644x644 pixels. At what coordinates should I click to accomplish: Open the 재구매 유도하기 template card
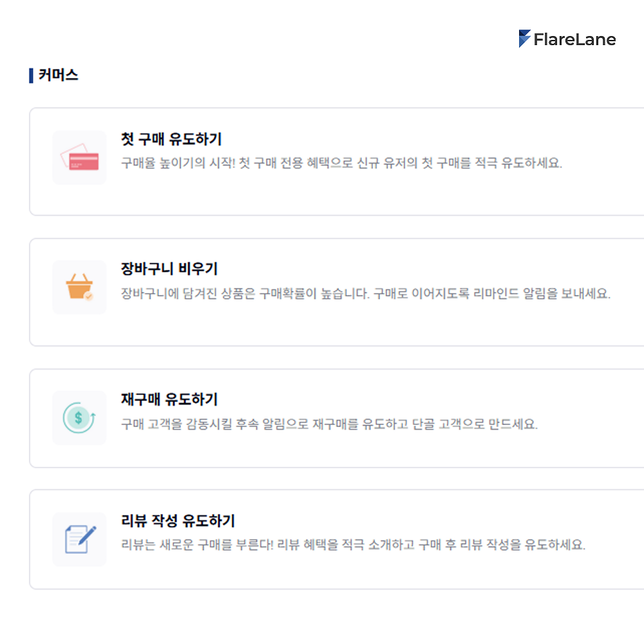pos(337,418)
